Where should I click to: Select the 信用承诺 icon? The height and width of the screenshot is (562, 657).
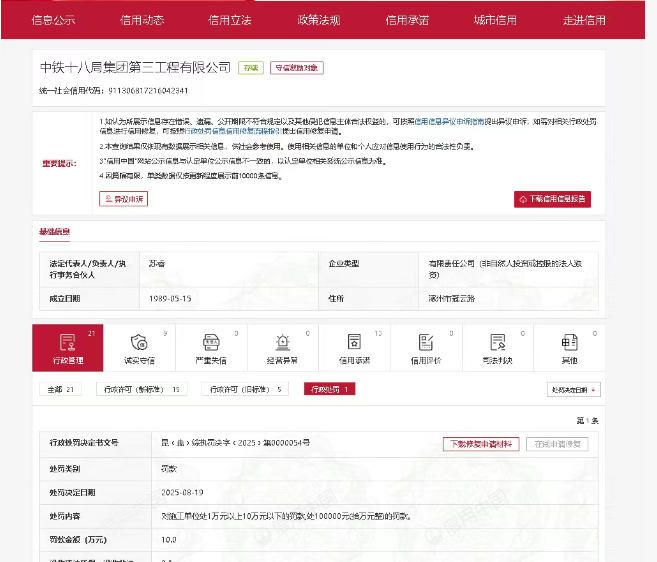[354, 347]
